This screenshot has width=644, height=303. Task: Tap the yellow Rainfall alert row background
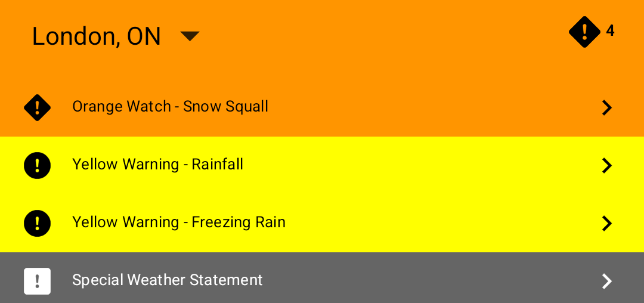pyautogui.click(x=417, y=165)
